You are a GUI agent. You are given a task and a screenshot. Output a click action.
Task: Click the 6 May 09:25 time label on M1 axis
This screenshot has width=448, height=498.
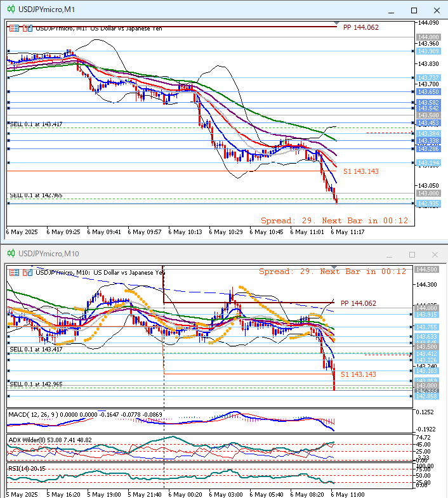63,232
